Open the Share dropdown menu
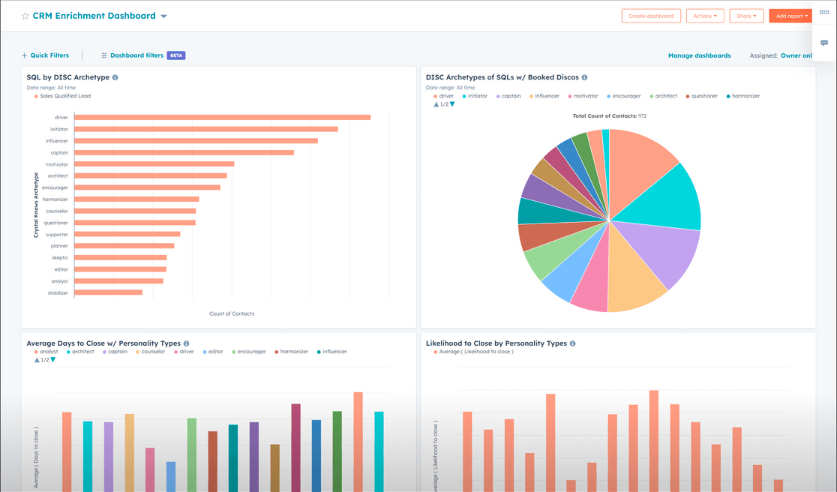 click(x=746, y=16)
